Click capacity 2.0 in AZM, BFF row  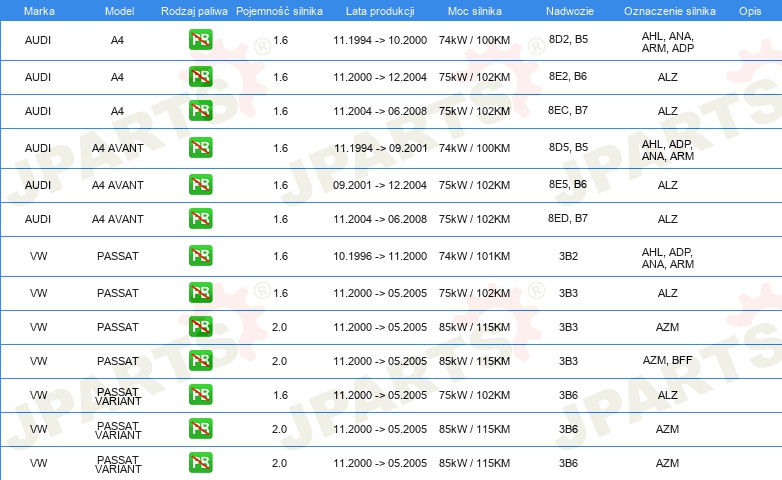[279, 361]
